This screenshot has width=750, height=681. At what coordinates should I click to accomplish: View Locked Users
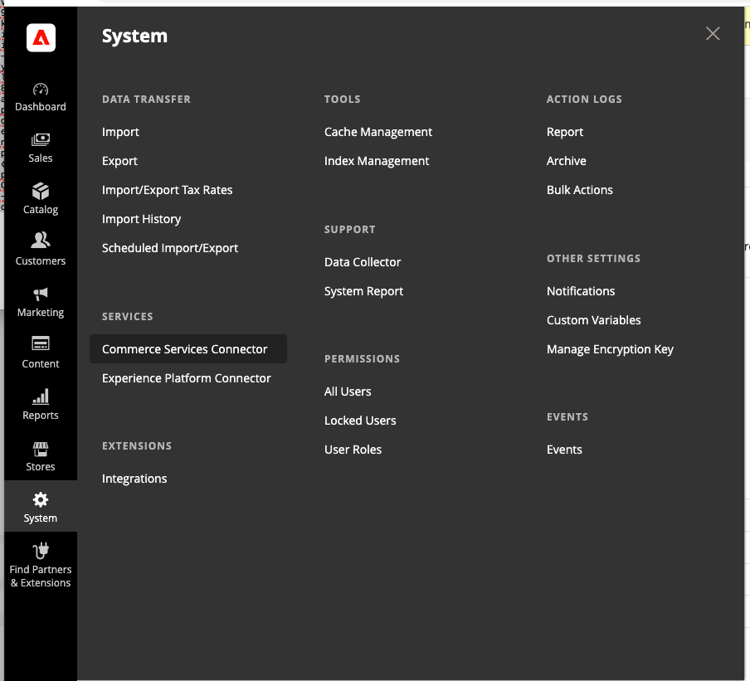[360, 421]
